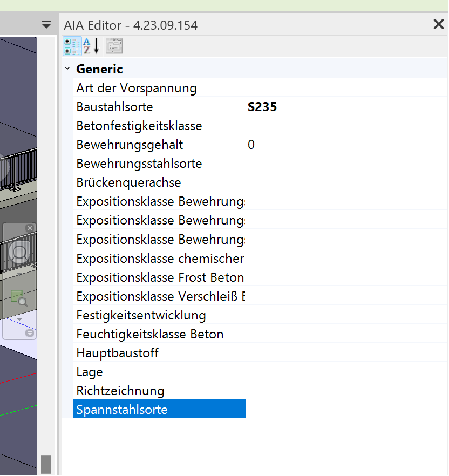Viewport: 449px width, 476px height.
Task: Collapse the Generic category
Action: (67, 69)
